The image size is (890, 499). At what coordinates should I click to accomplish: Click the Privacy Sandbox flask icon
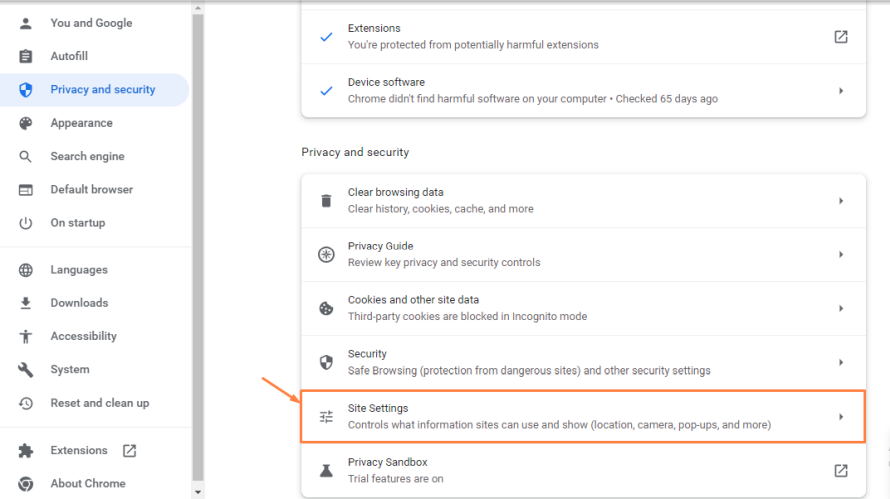326,470
